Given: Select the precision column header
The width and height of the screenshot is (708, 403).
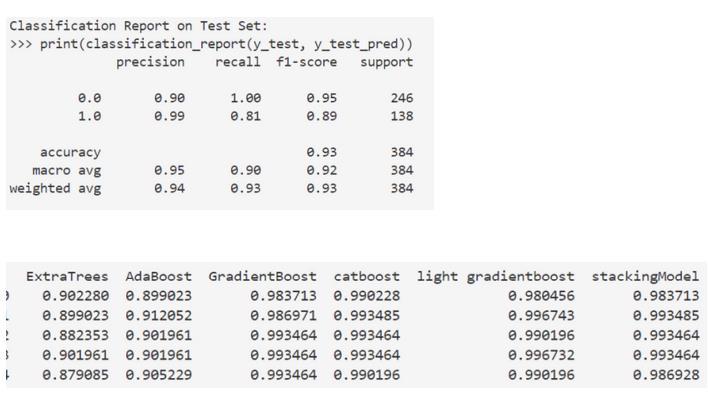Looking at the screenshot, I should pyautogui.click(x=151, y=62).
